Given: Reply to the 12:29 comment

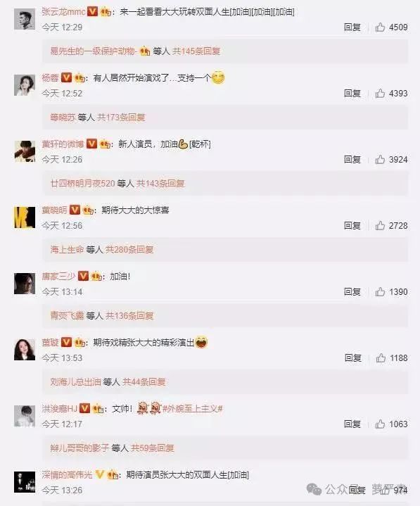Looking at the screenshot, I should (x=352, y=27).
